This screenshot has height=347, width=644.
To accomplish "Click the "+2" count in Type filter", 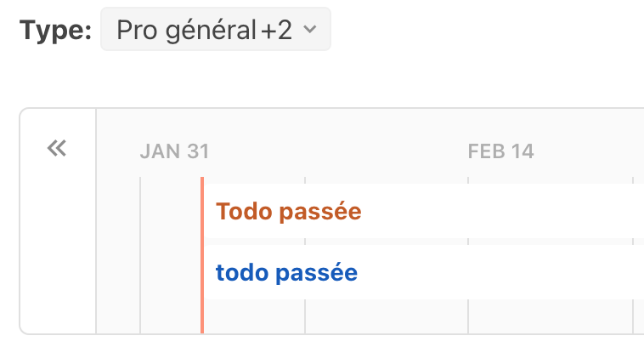I will click(274, 31).
